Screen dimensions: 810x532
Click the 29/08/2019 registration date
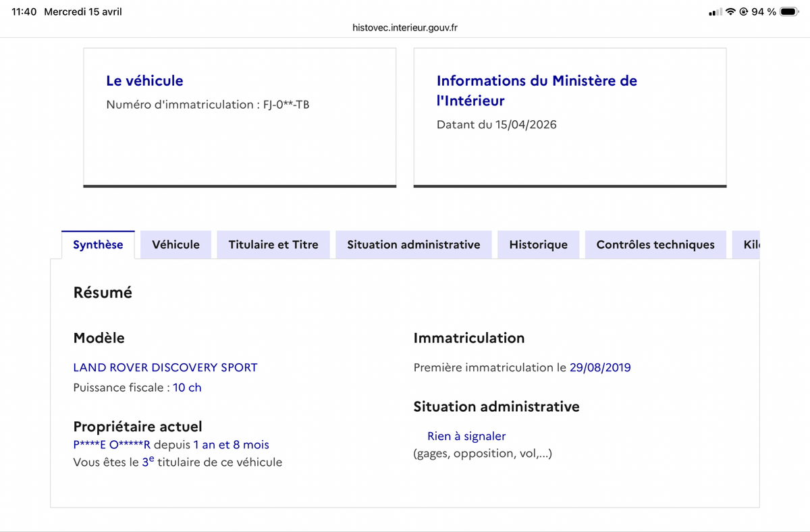600,368
